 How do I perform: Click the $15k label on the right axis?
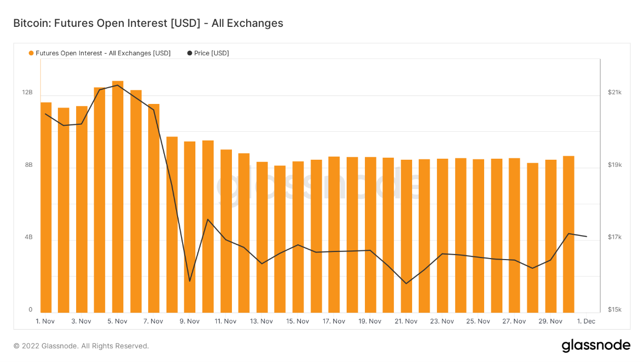point(615,310)
